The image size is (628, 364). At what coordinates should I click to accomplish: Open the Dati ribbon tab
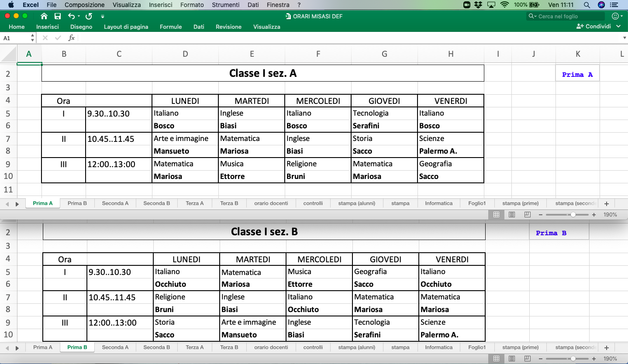click(199, 27)
